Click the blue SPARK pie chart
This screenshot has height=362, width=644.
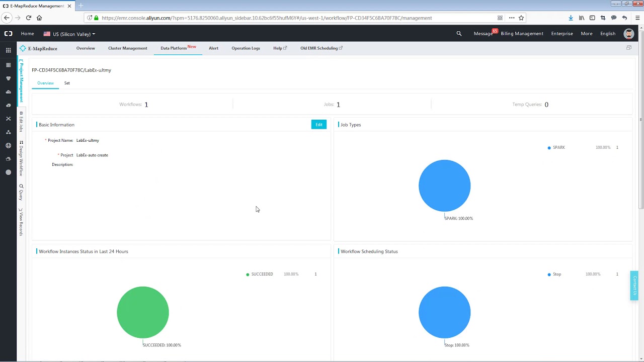coord(445,186)
